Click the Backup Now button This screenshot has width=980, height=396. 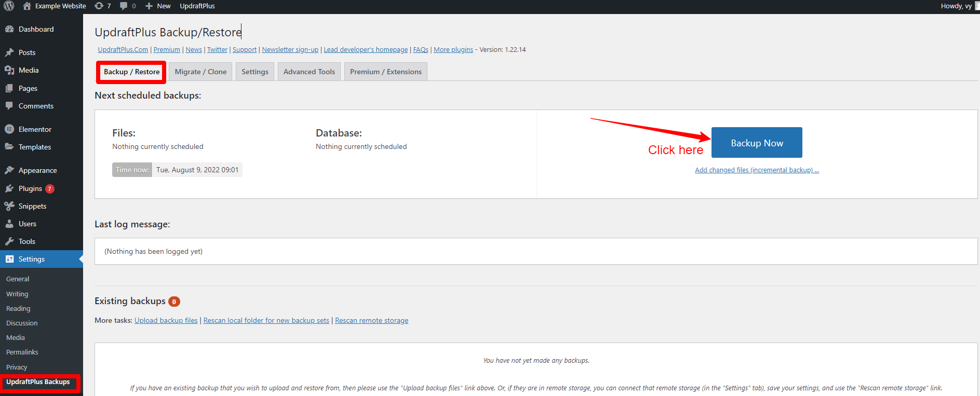point(757,143)
